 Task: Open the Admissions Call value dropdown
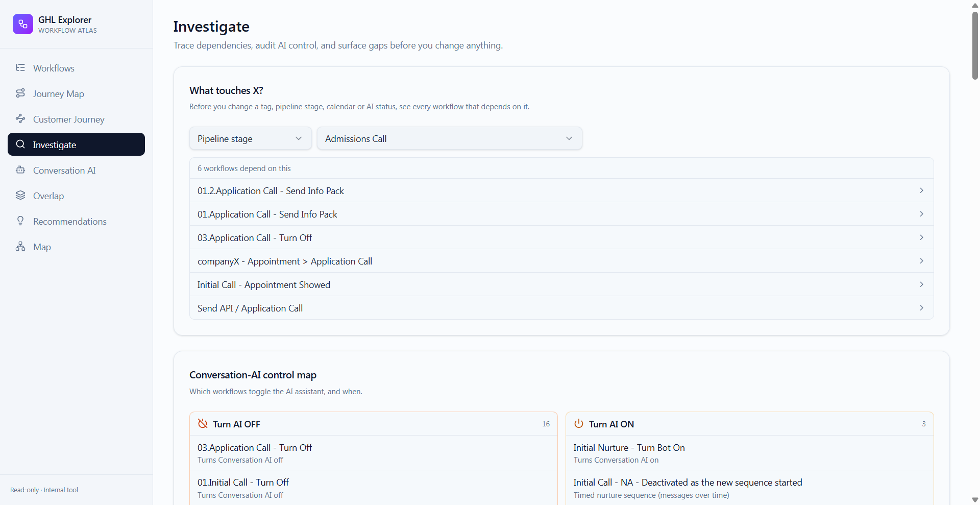[449, 138]
